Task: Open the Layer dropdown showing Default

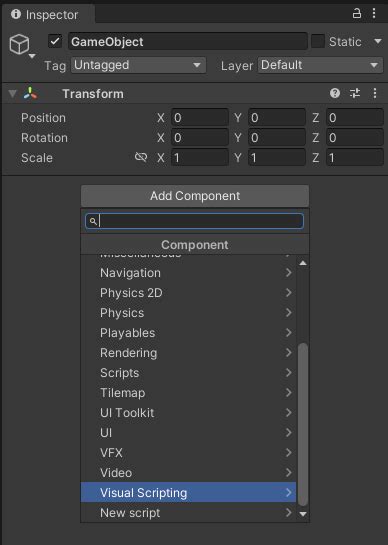Action: tap(320, 65)
